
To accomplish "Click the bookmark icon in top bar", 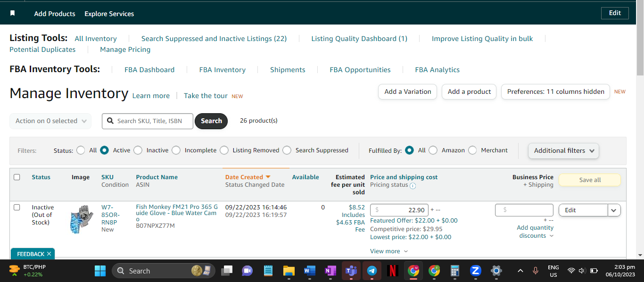I will (x=12, y=13).
